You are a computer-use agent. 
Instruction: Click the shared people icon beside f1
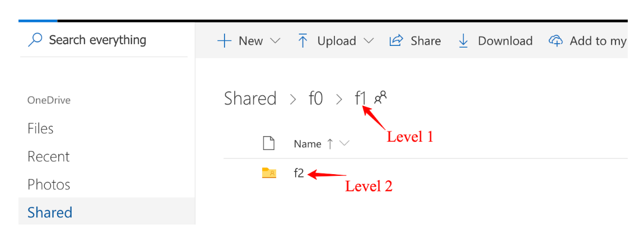click(x=381, y=97)
